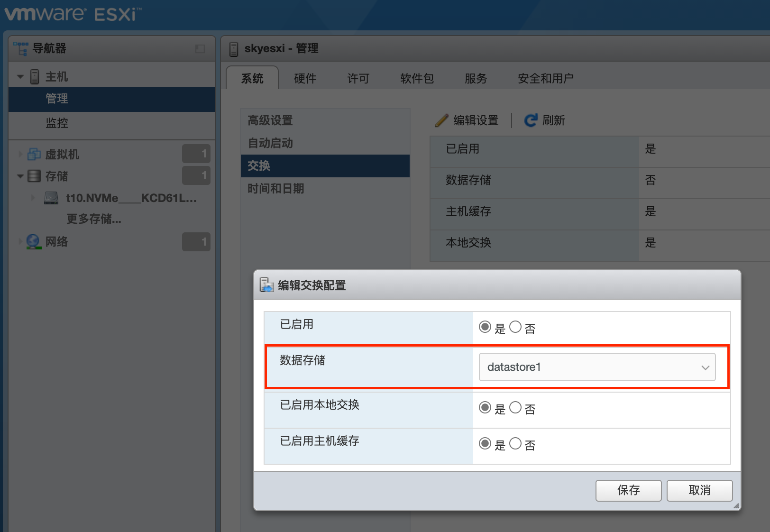Collapse the 主机 tree node arrow
770x532 pixels.
[20, 76]
